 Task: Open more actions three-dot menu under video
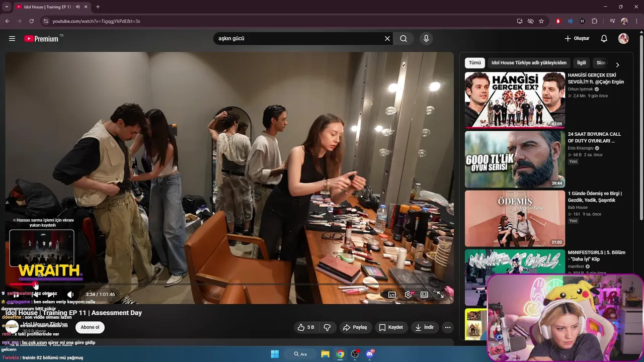coord(447,327)
